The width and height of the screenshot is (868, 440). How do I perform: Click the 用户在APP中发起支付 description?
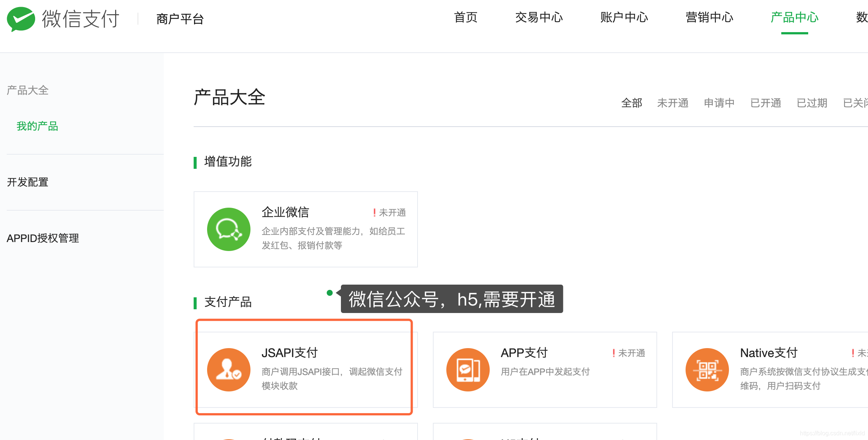[545, 372]
